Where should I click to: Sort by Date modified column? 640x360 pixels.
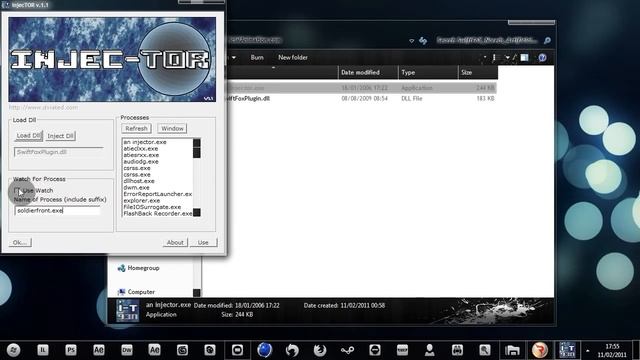pyautogui.click(x=368, y=72)
